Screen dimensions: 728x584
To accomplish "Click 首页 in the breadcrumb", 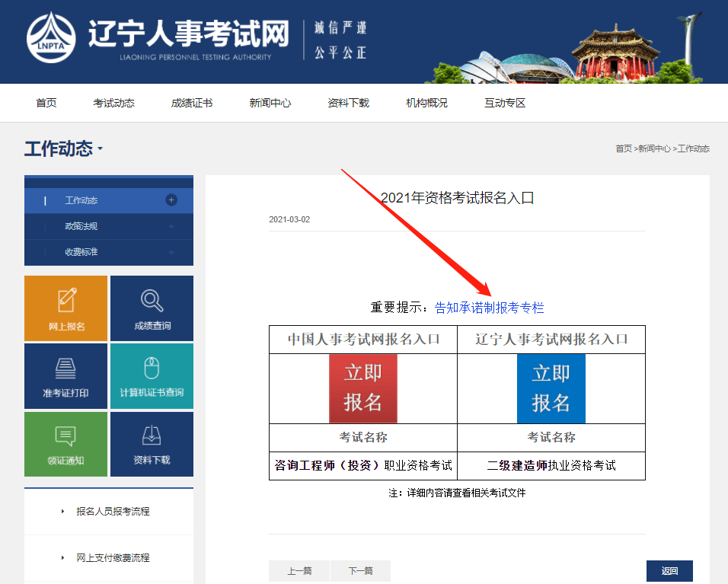I will coord(624,148).
